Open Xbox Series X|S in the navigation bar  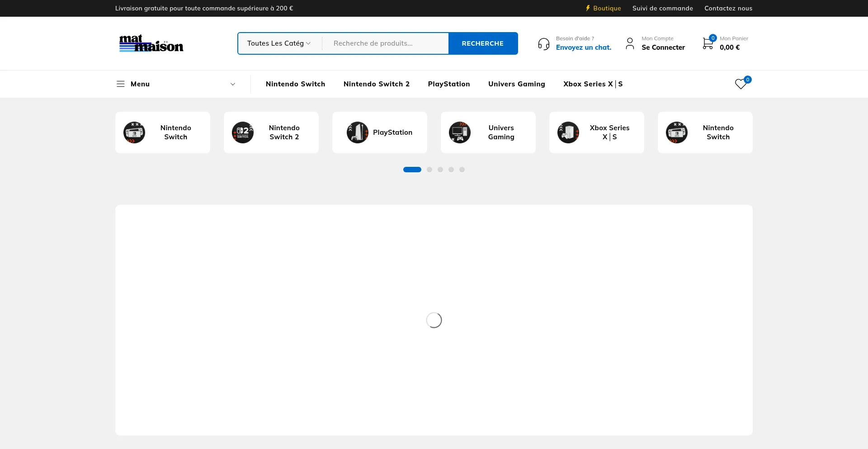[593, 84]
